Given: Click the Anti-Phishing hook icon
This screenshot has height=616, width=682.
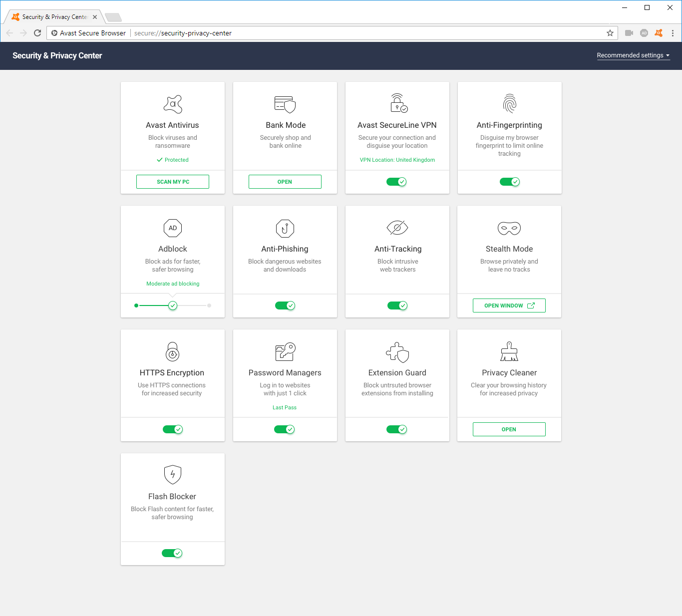Looking at the screenshot, I should point(285,228).
